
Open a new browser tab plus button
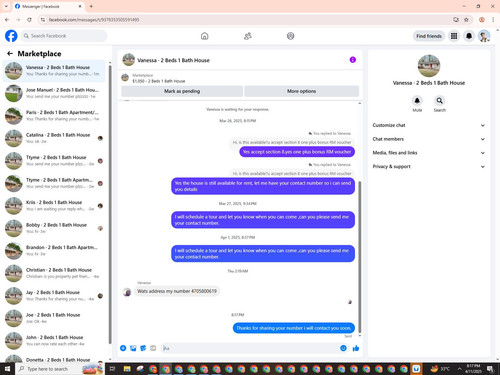point(91,6)
